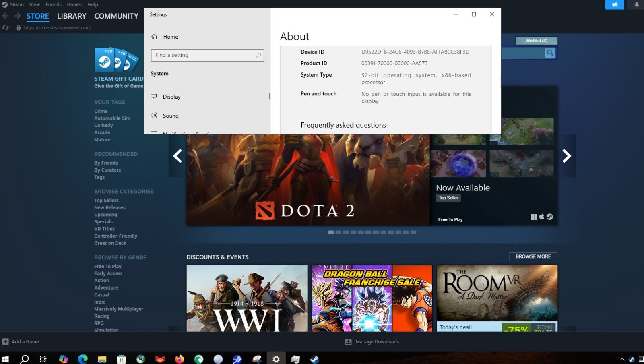Open The Room VR deal tile
The image size is (644, 364).
[x=497, y=298]
